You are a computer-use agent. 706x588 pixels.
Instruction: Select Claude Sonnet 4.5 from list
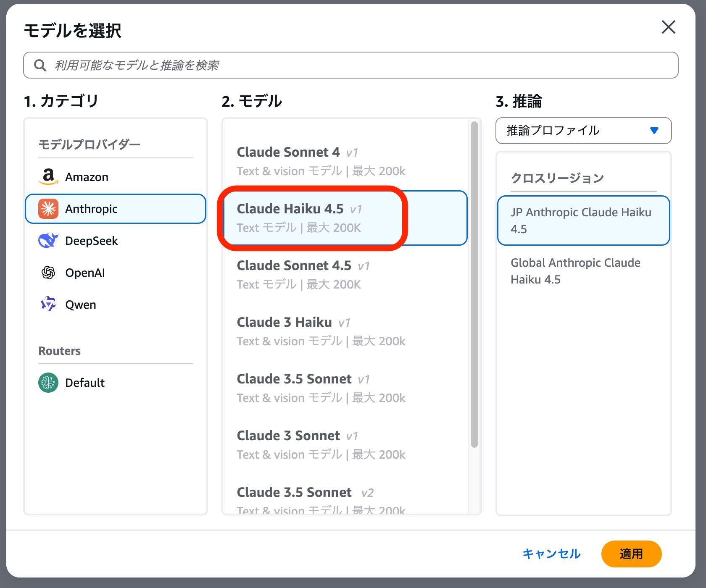(321, 275)
